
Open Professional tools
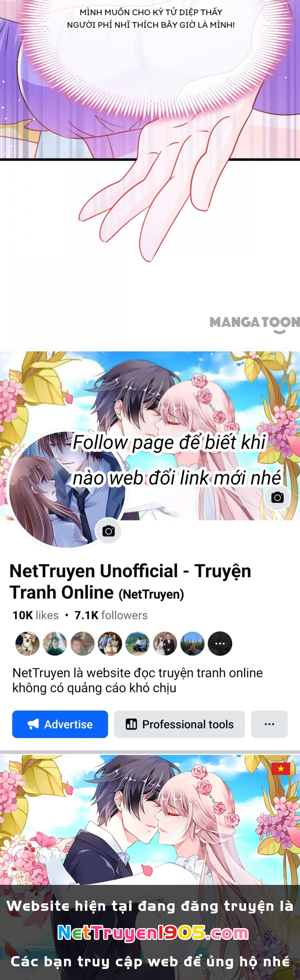pyautogui.click(x=179, y=724)
